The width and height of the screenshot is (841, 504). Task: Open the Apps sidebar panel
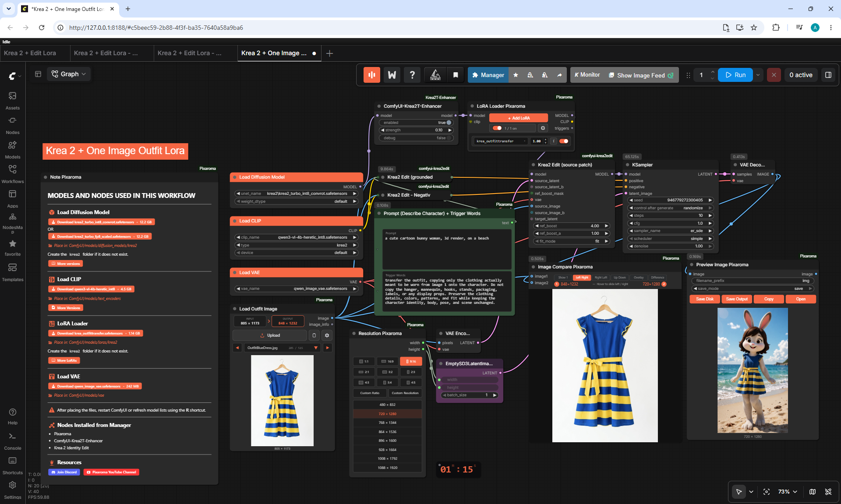pos(12,198)
